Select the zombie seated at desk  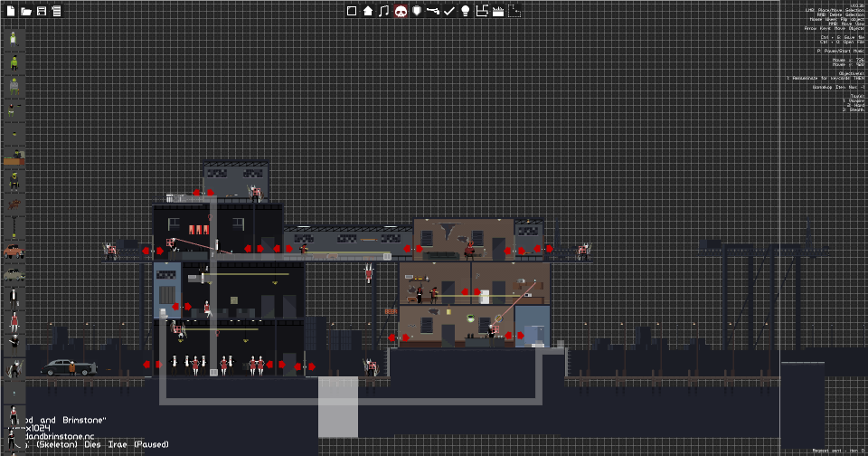click(x=14, y=157)
